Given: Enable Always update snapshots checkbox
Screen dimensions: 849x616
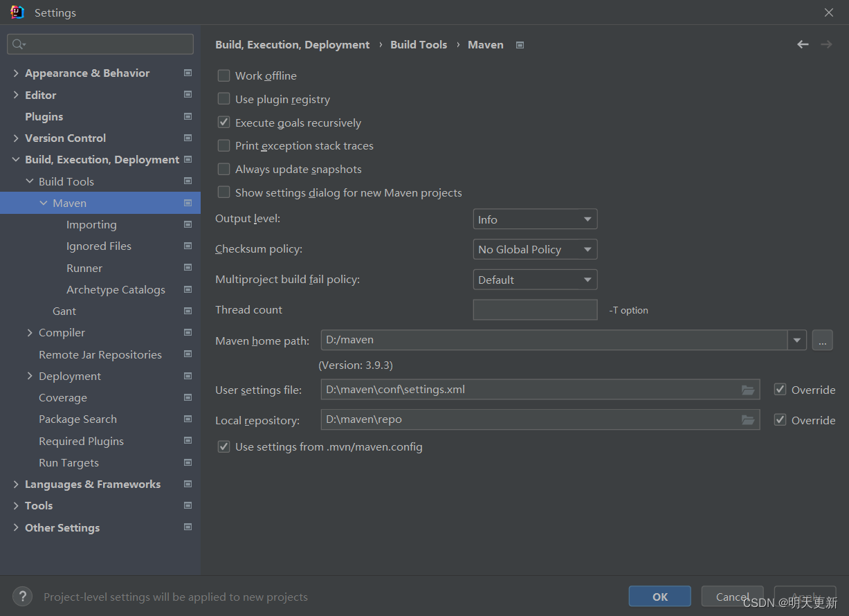Looking at the screenshot, I should pos(223,169).
